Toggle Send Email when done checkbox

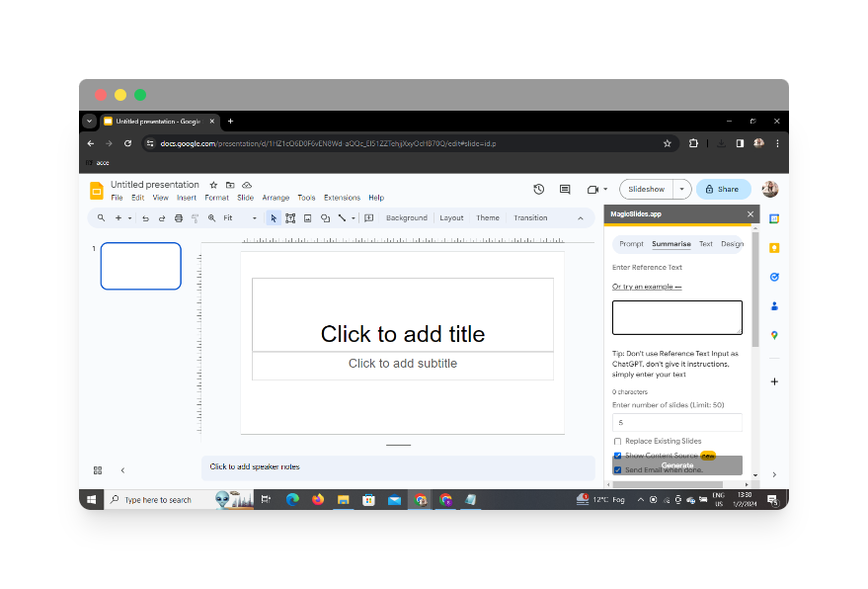(x=618, y=470)
